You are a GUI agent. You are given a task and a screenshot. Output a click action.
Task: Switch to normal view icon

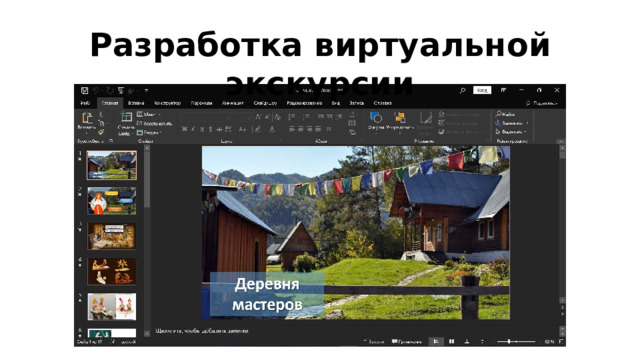[x=436, y=341]
